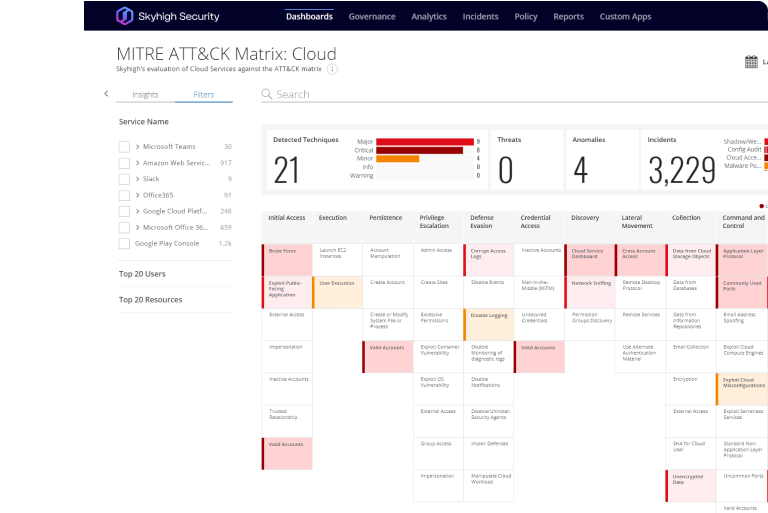Expand the Office365 chevron
This screenshot has width=768, height=513.
coord(138,195)
